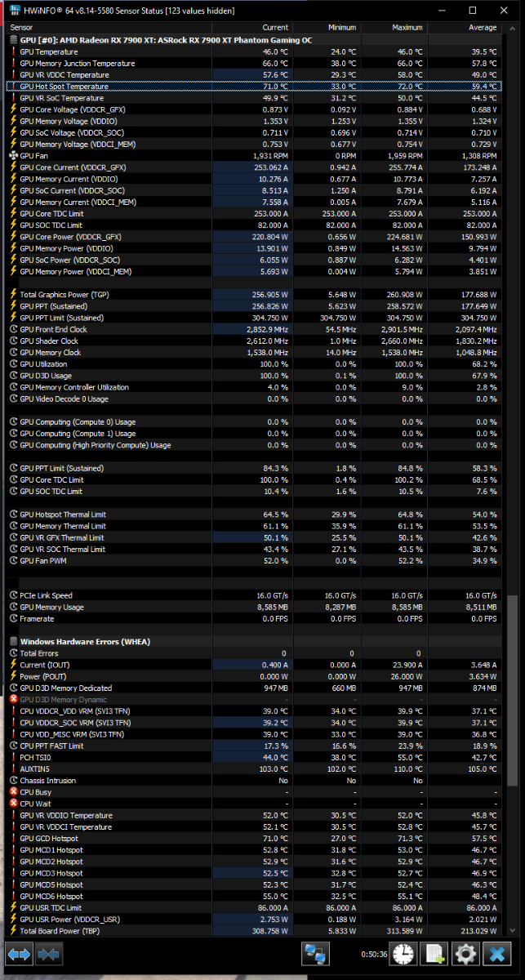Select the GPU Memory Clock row
This screenshot has width=525, height=980.
256,353
